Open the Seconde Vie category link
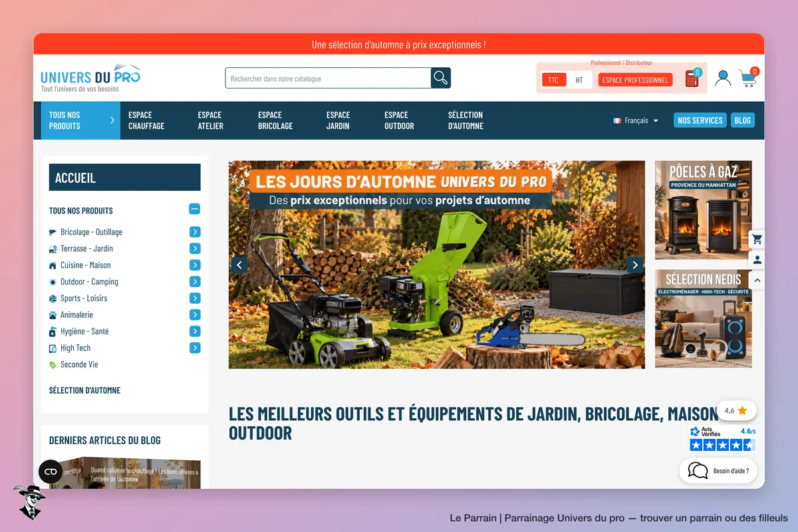This screenshot has width=798, height=532. (79, 364)
